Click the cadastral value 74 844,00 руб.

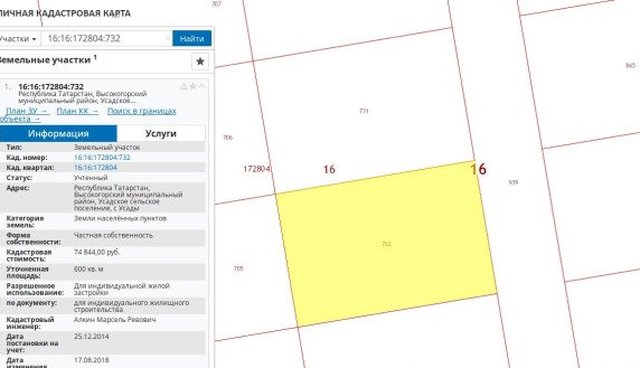tap(97, 252)
